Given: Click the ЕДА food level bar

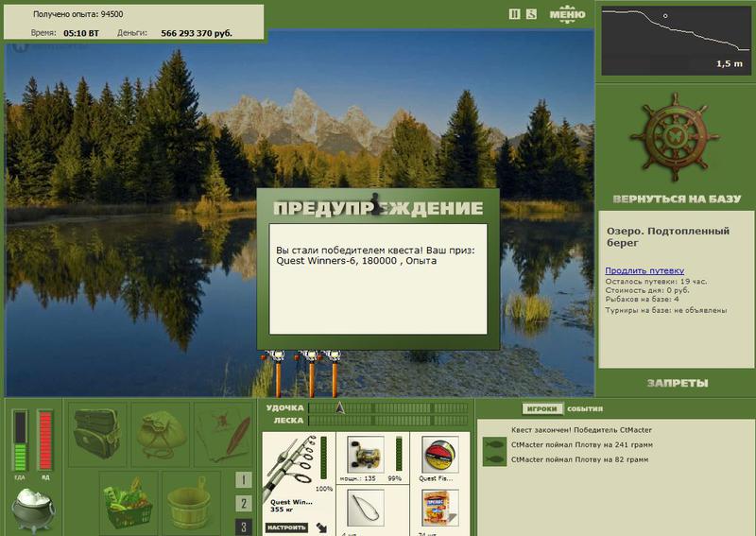Looking at the screenshot, I should click(x=20, y=441).
